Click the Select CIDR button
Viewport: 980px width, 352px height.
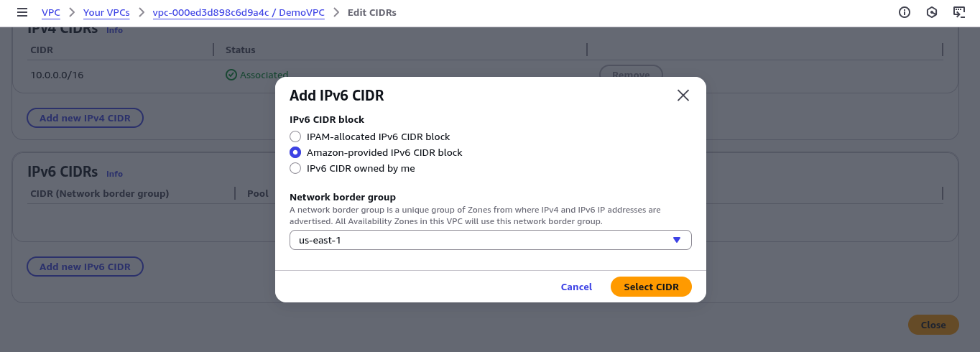651,287
